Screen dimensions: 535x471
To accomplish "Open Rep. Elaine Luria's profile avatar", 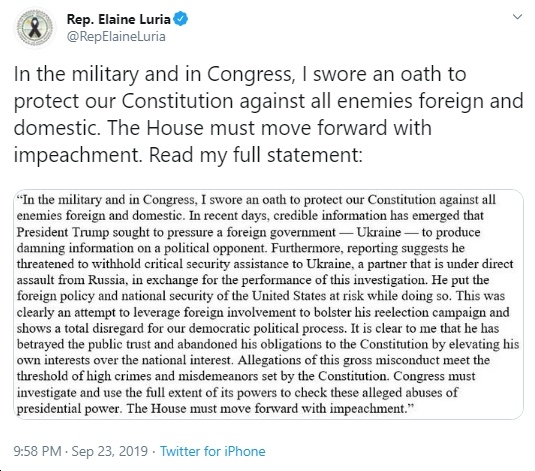I will pos(35,28).
